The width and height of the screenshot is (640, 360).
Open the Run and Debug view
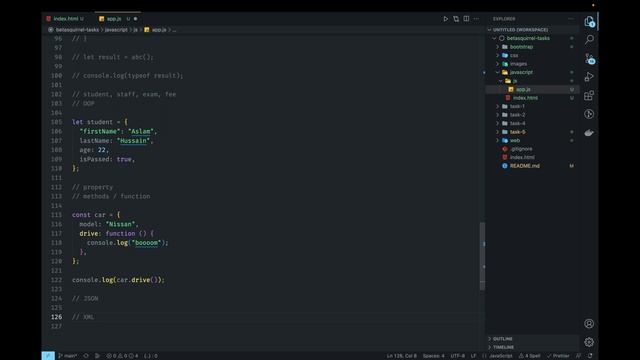[x=589, y=77]
